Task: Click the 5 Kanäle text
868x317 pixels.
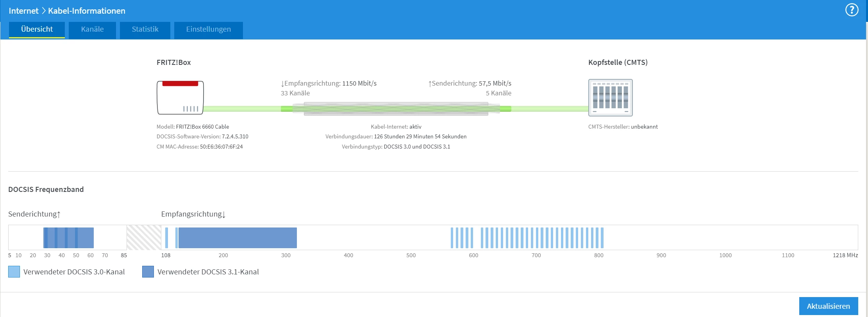Action: pyautogui.click(x=498, y=93)
